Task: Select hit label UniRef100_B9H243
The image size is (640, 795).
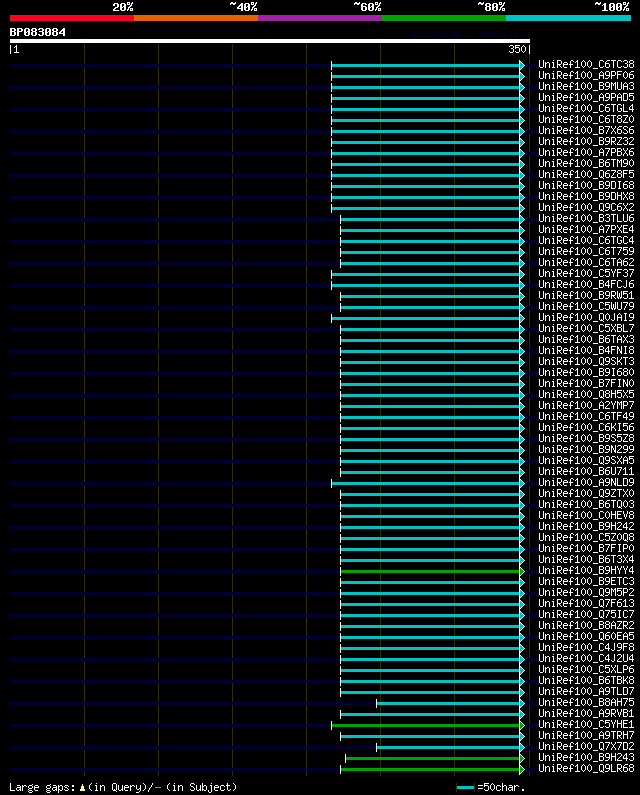Action: tap(586, 757)
